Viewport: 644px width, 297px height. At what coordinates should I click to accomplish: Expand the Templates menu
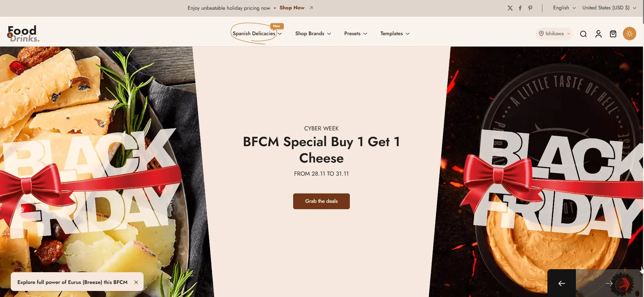click(395, 34)
